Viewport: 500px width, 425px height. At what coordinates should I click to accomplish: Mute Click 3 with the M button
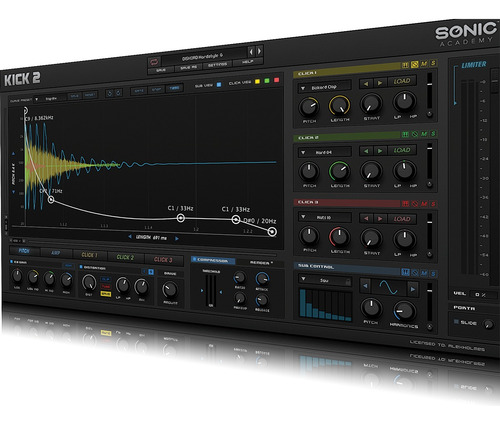point(424,204)
